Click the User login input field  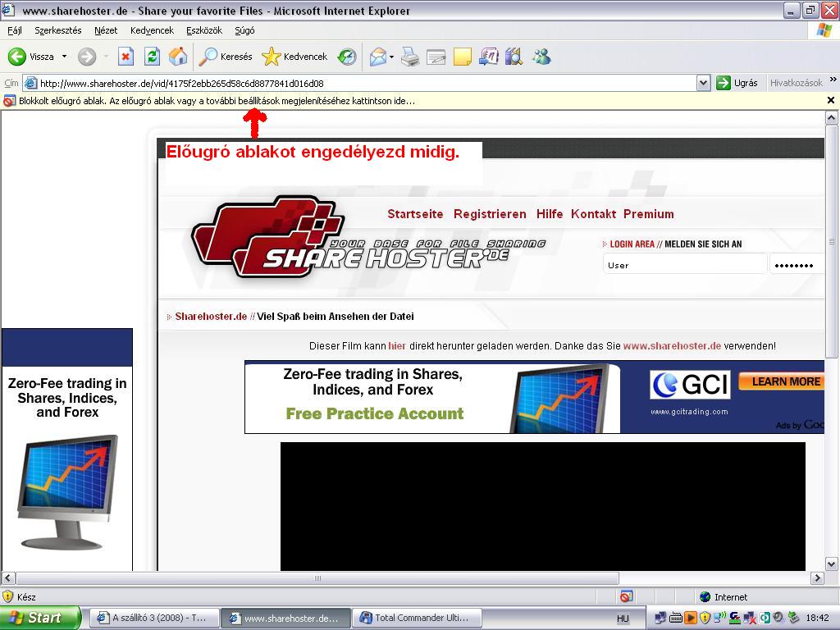[x=685, y=264]
